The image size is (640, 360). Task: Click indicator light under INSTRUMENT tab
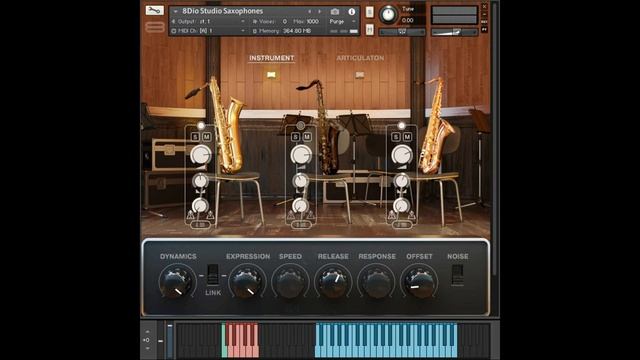tap(271, 75)
